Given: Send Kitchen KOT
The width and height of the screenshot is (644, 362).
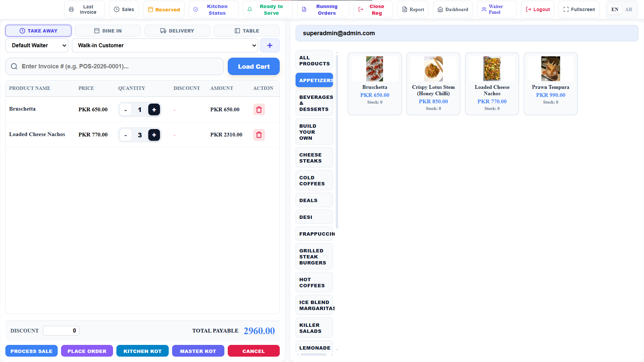Looking at the screenshot, I should click(x=143, y=351).
